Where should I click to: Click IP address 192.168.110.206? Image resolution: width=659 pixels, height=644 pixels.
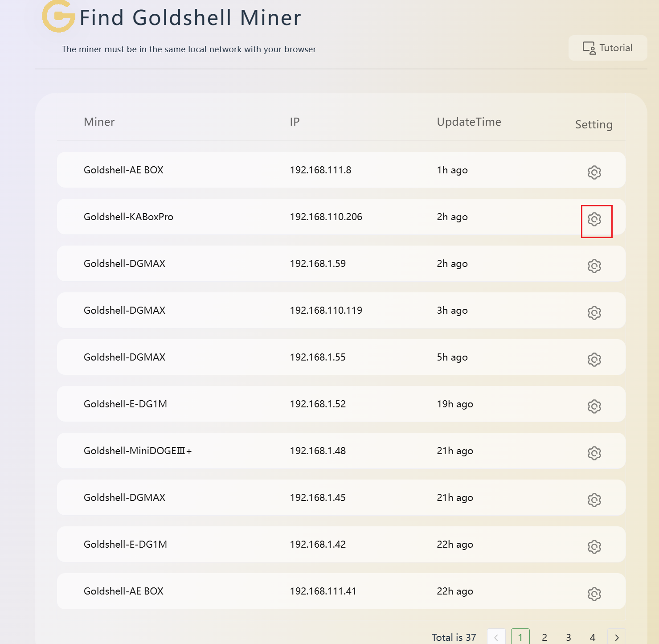point(326,217)
